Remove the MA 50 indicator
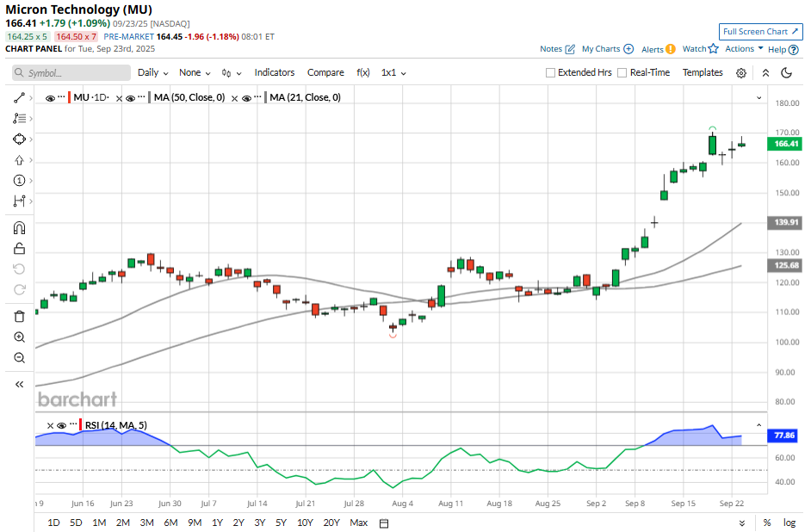 [x=119, y=98]
